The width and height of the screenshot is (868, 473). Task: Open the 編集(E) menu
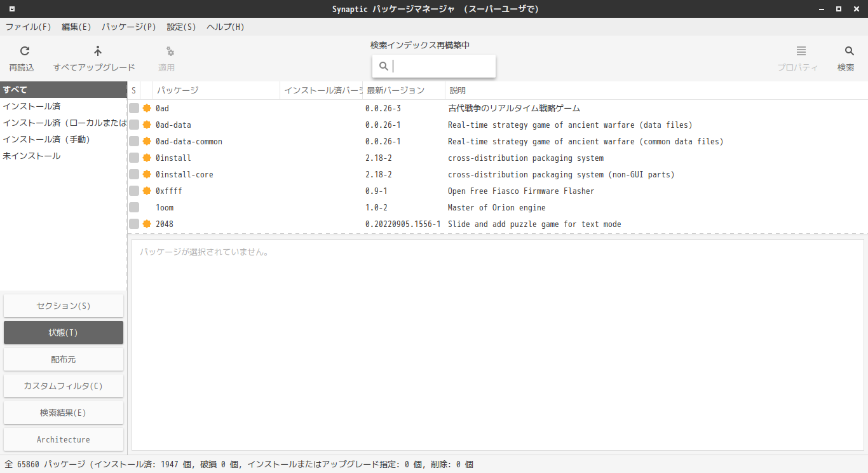pos(76,27)
